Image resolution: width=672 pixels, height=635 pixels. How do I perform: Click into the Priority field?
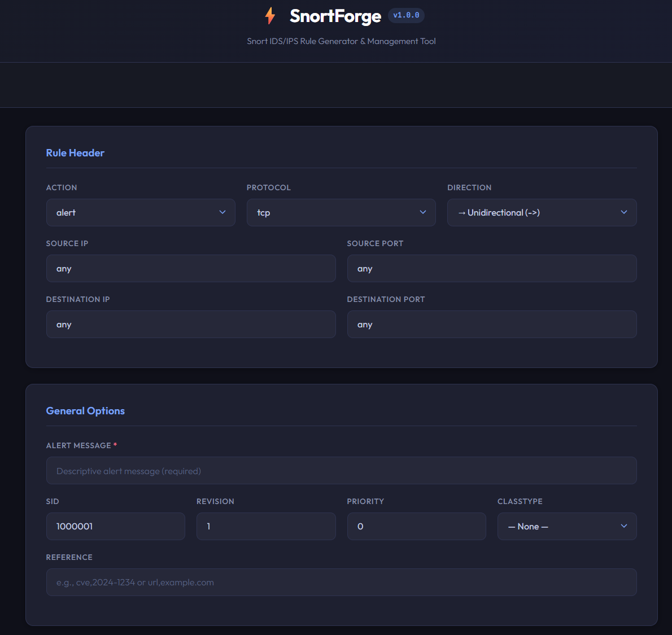point(416,527)
